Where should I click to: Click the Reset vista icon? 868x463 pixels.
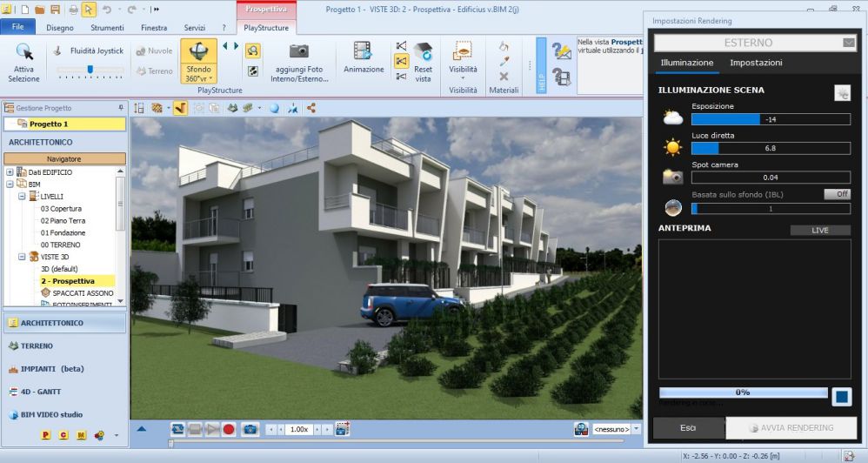tap(424, 51)
